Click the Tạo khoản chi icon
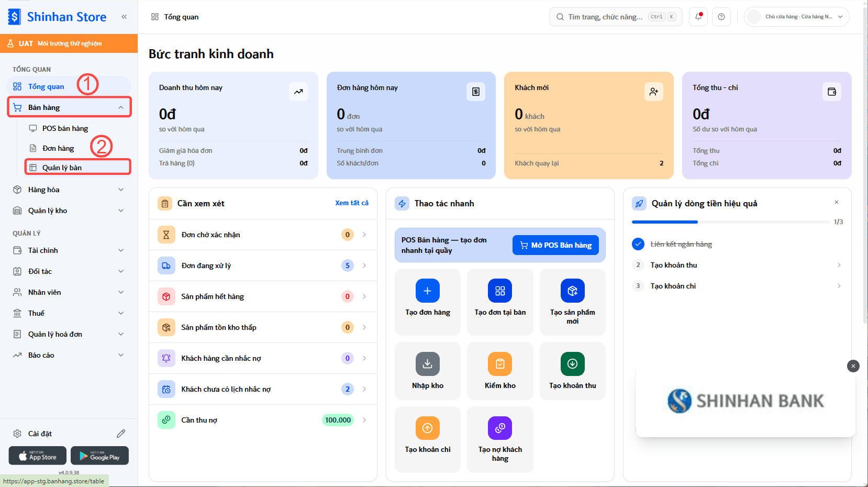 pos(428,428)
